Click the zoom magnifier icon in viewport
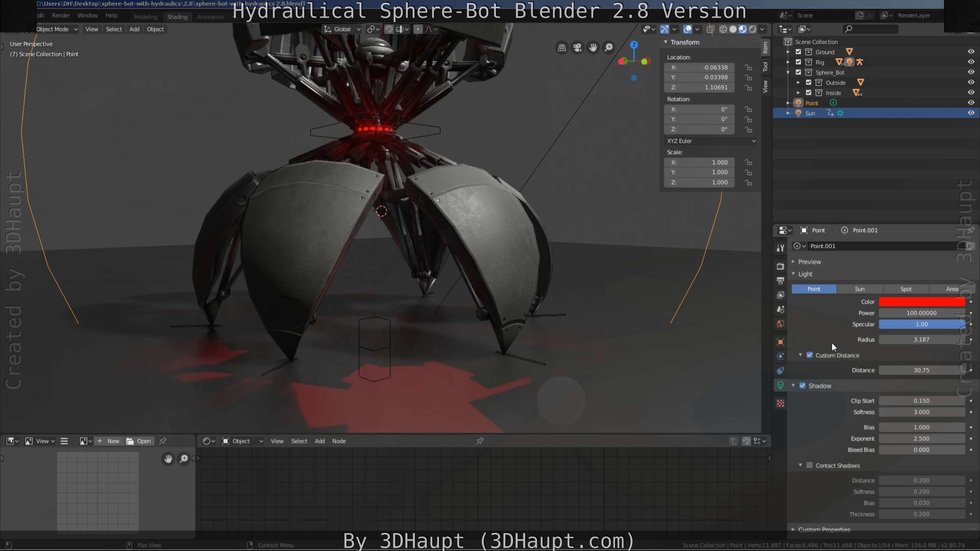This screenshot has height=551, width=980. coord(609,47)
